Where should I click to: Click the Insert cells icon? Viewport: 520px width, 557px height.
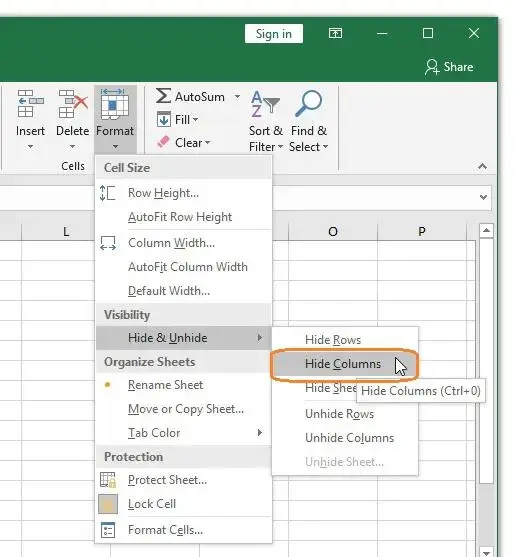coord(31,103)
